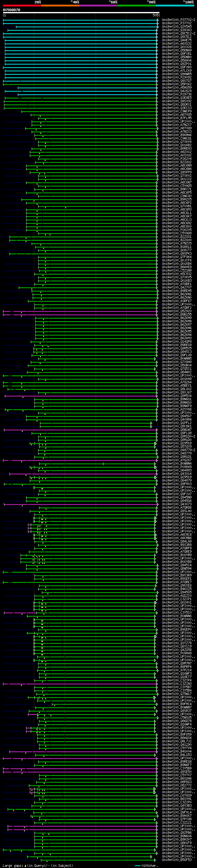
Task: Select the UniRef100_C5YAD5 label
Action: pyautogui.click(x=177, y=186)
